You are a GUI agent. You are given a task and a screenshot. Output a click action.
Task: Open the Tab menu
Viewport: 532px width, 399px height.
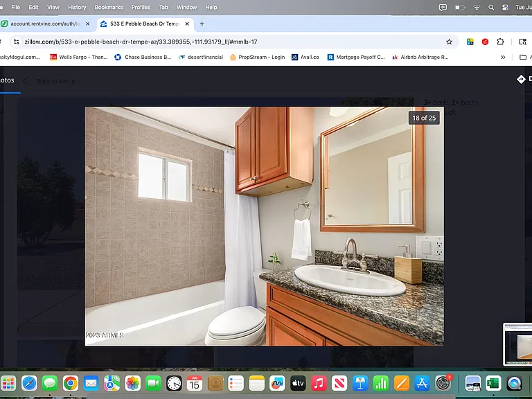point(163,7)
